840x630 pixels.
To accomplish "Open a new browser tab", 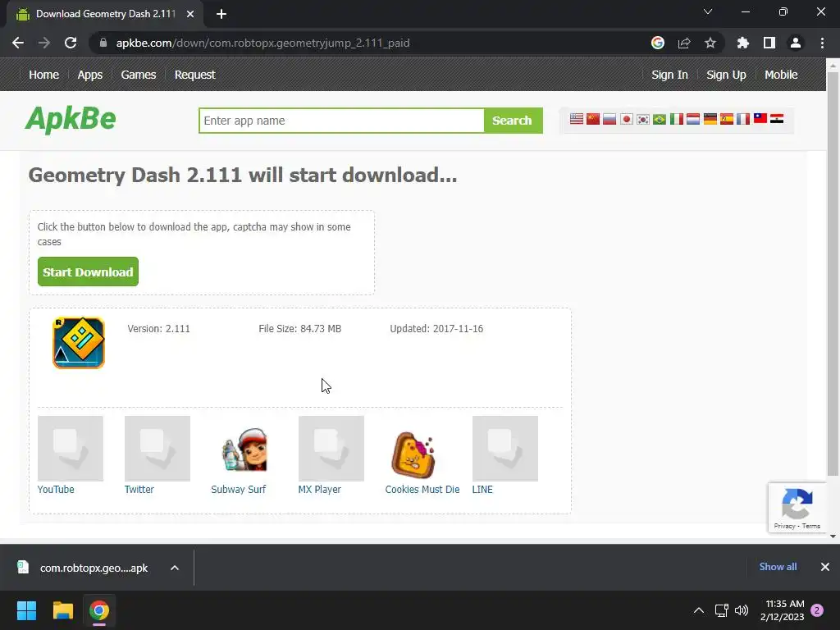I will pyautogui.click(x=221, y=14).
